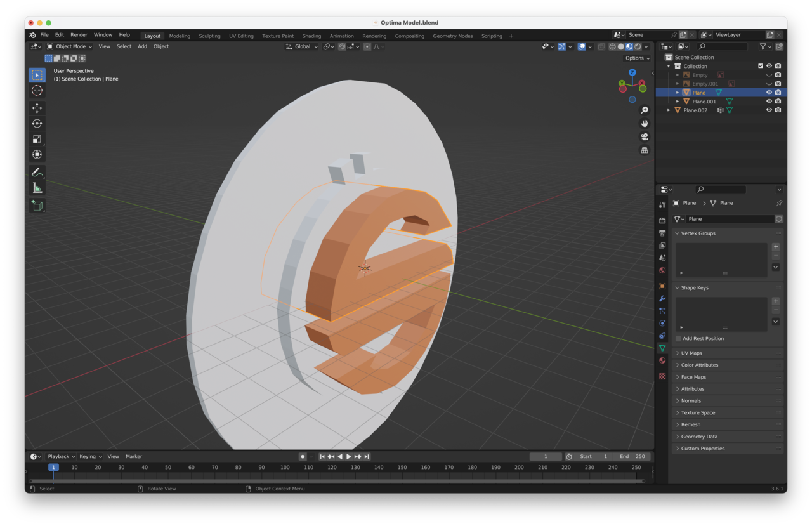Collapse the Vertex Groups panel
The image size is (812, 526).
728,233
